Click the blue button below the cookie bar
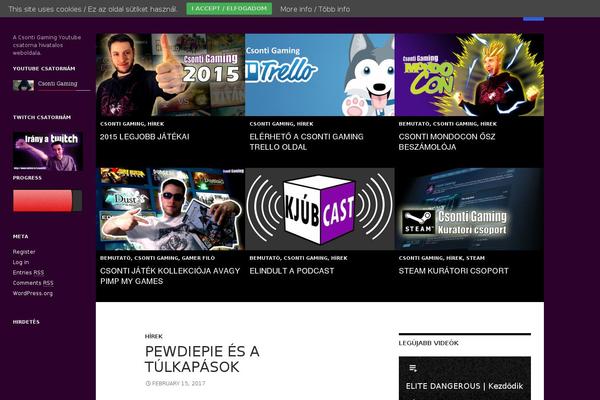 [x=533, y=18]
